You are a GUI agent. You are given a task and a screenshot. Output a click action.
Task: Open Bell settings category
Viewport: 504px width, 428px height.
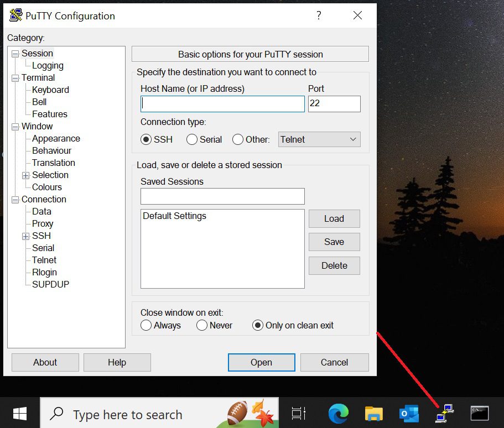point(39,102)
